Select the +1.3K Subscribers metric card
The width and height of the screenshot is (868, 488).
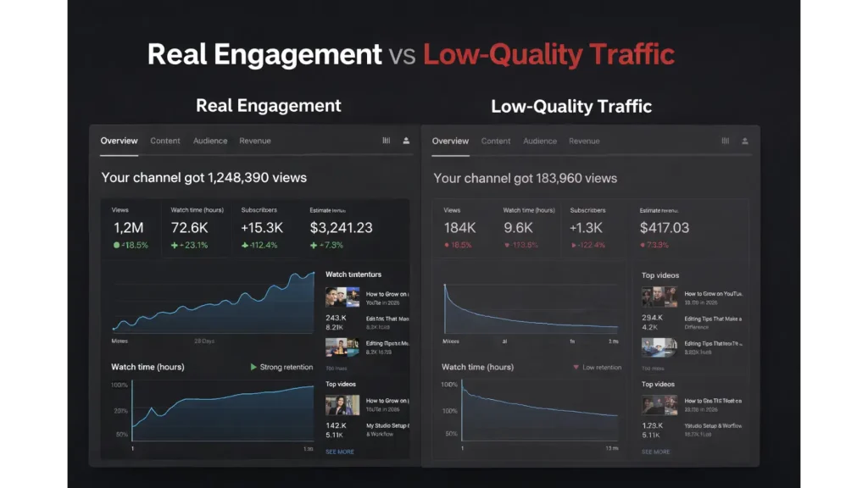point(593,229)
